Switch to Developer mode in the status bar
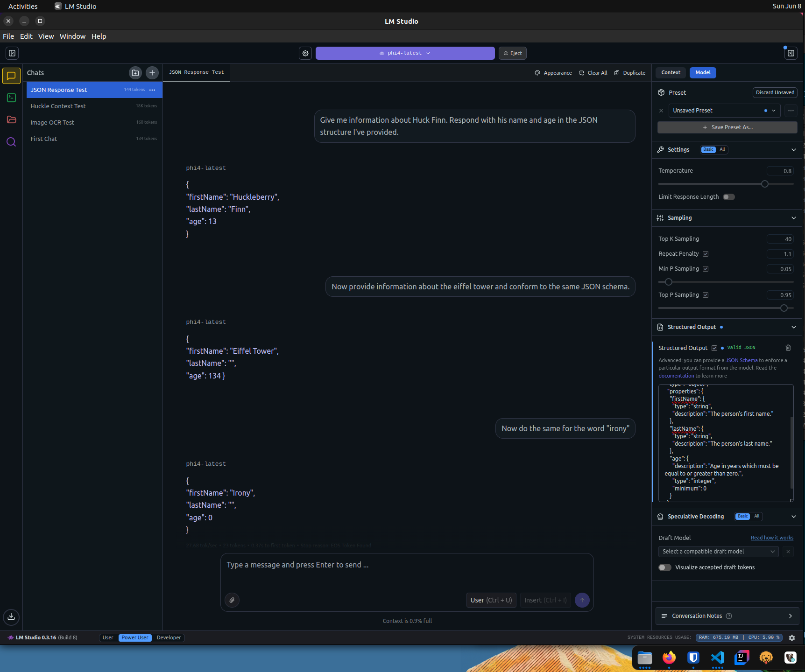Image resolution: width=805 pixels, height=672 pixels. click(x=169, y=637)
